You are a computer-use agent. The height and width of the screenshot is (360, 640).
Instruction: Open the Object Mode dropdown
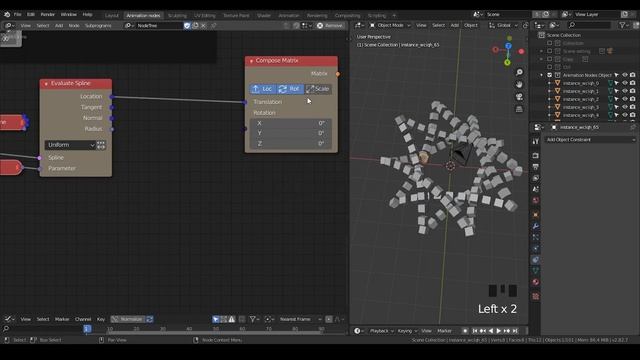coord(390,25)
